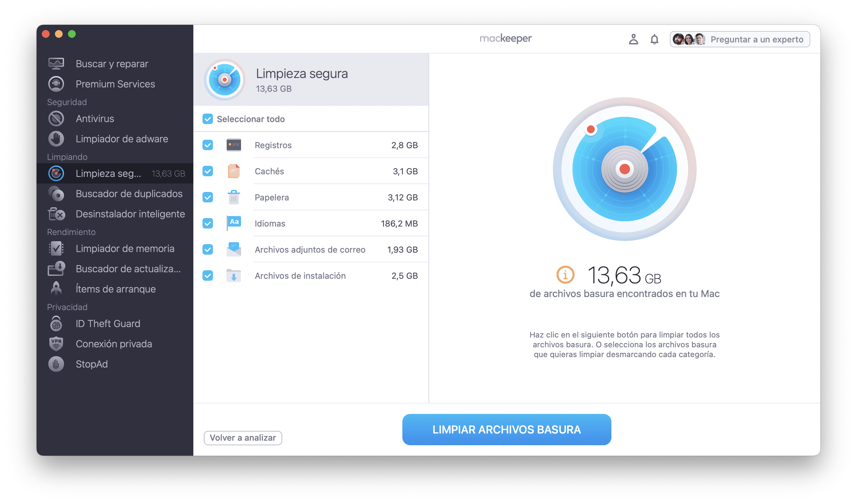Click the Limpiador de adware hand icon
The width and height of the screenshot is (857, 504).
point(56,139)
